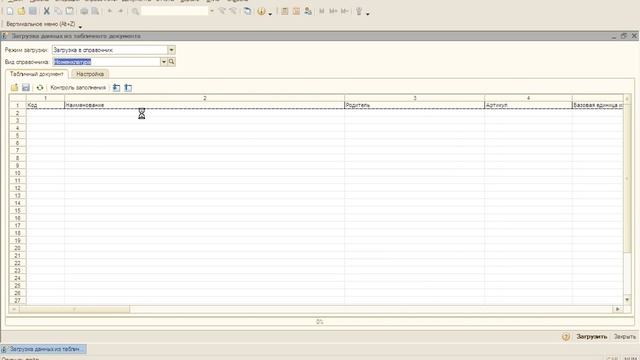Click the Print icon in main toolbar

click(x=84, y=11)
